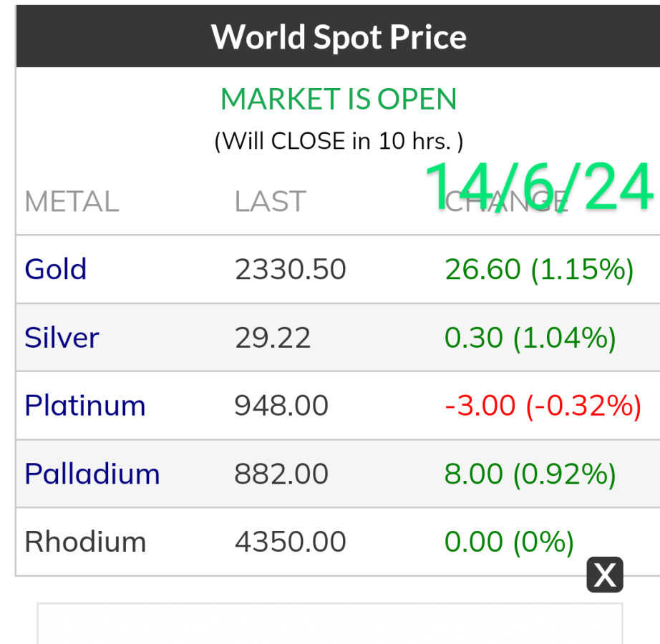This screenshot has height=644, width=660.
Task: Open the Palladium metal link
Action: (x=92, y=474)
